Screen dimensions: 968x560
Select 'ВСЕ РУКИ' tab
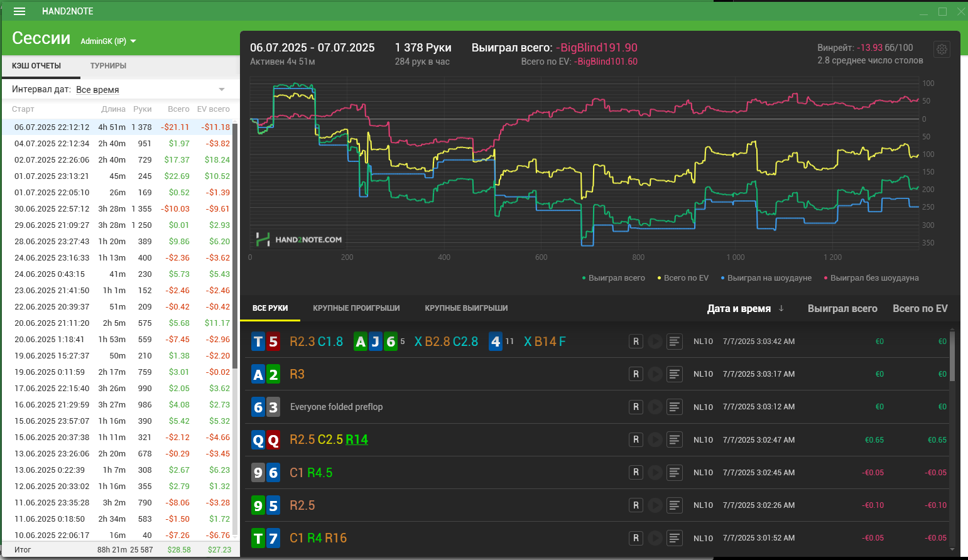270,308
